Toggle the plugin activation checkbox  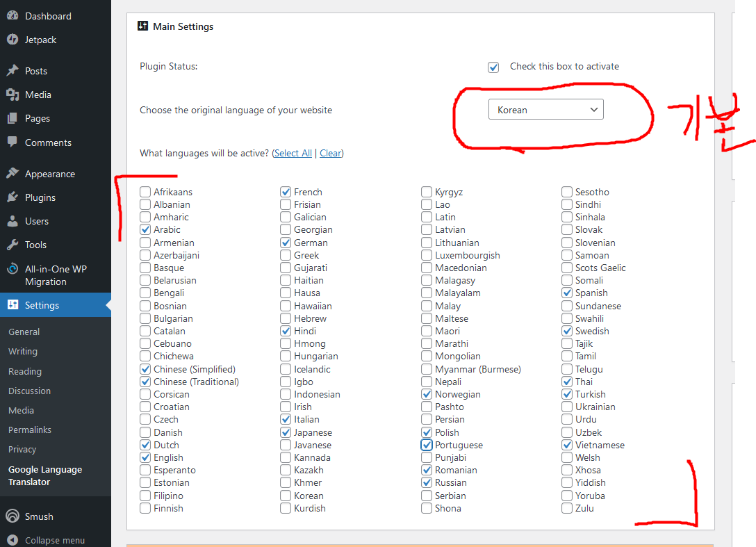tap(493, 67)
